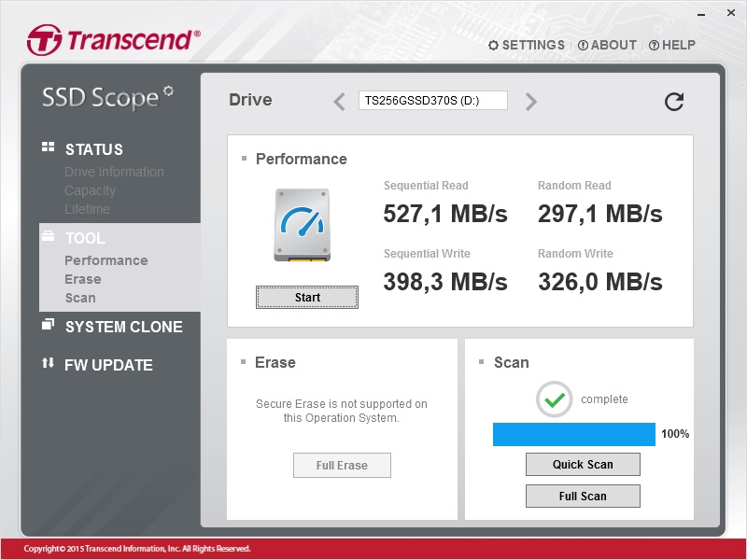
Task: Go to Lifetime under Status
Action: click(87, 209)
